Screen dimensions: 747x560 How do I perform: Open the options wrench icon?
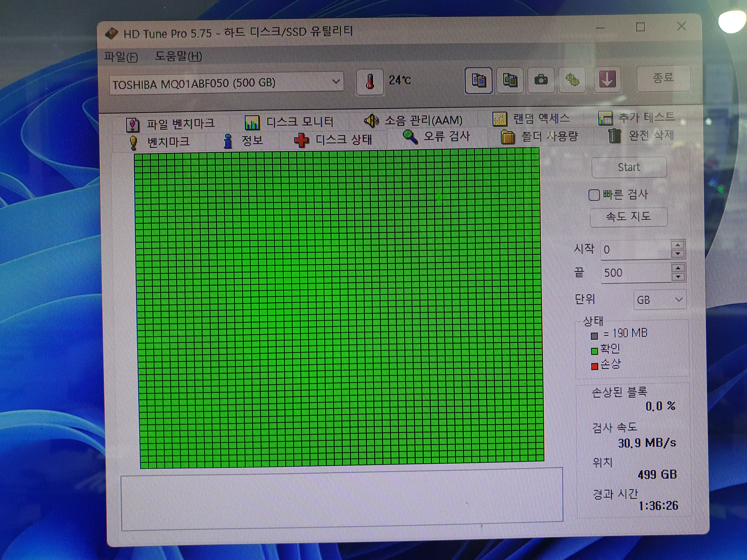pyautogui.click(x=572, y=80)
